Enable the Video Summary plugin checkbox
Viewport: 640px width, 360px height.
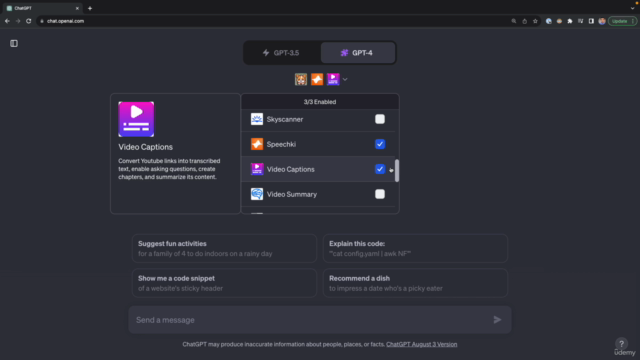point(380,194)
